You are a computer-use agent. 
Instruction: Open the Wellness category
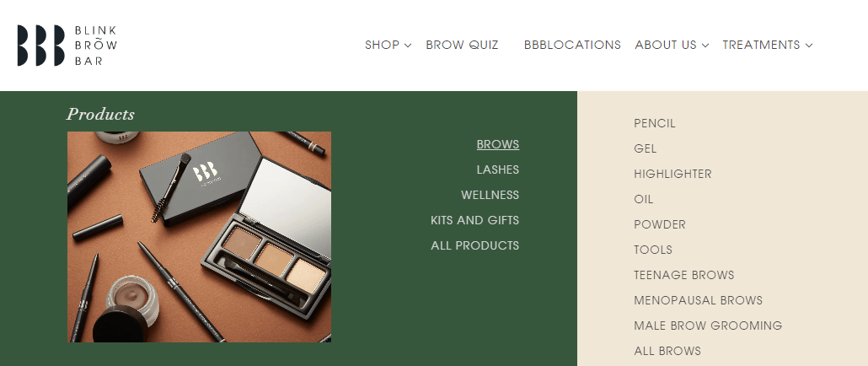tap(490, 195)
